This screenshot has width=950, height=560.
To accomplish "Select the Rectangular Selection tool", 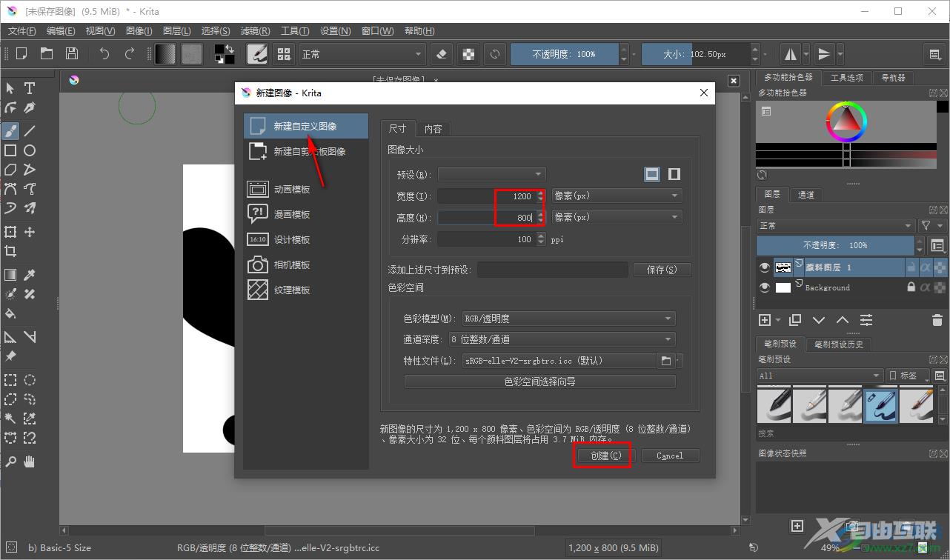I will click(x=10, y=380).
